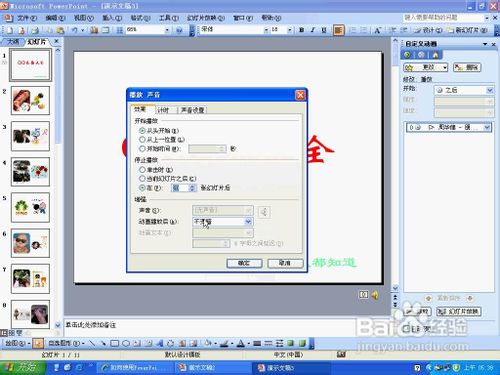Switch to the Sound Settings tab in dialog
The width and height of the screenshot is (500, 375).
[x=193, y=110]
